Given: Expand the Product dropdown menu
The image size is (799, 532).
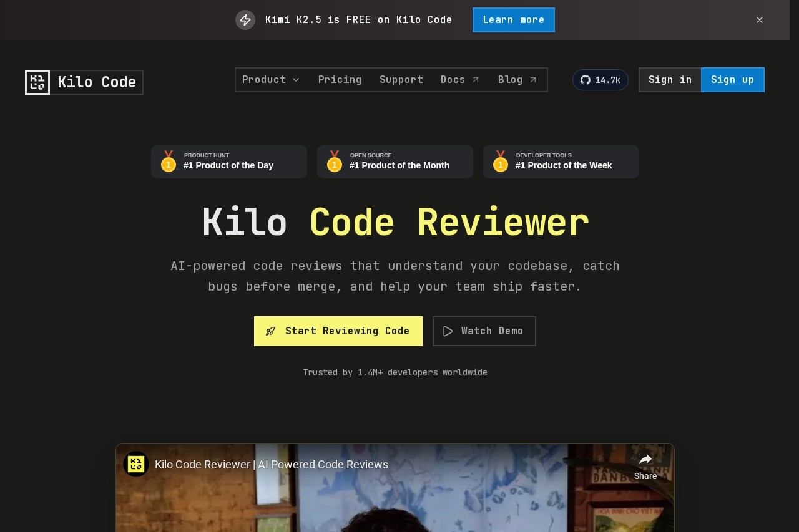Looking at the screenshot, I should click(x=271, y=80).
